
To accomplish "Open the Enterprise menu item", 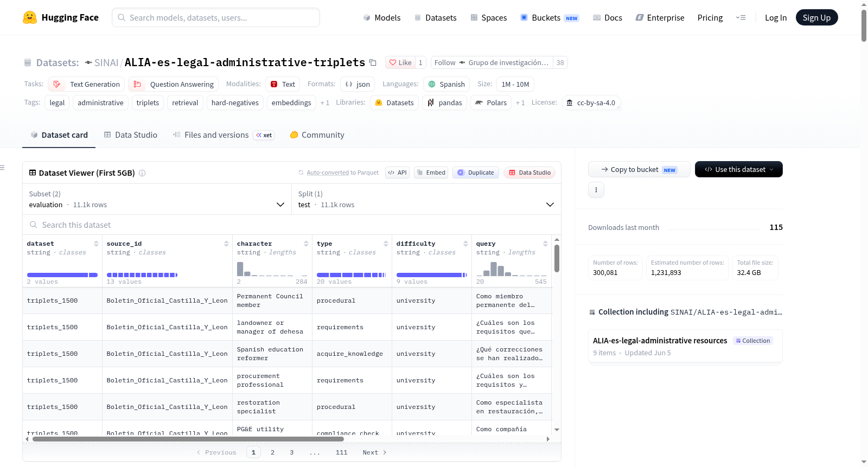I will 660,17.
